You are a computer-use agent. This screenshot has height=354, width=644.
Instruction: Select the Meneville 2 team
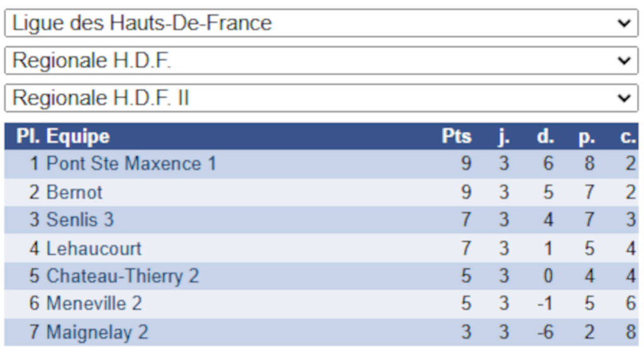94,304
